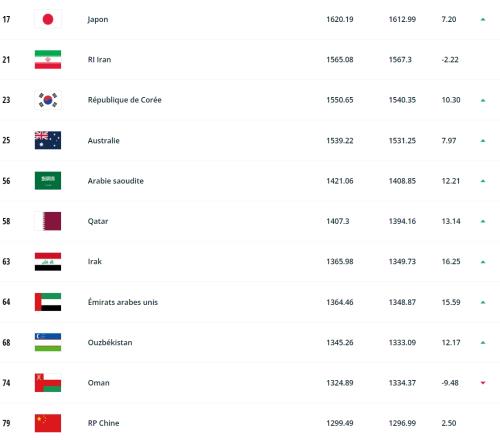500x440 pixels.
Task: Select the South Korea flag icon
Action: [48, 100]
